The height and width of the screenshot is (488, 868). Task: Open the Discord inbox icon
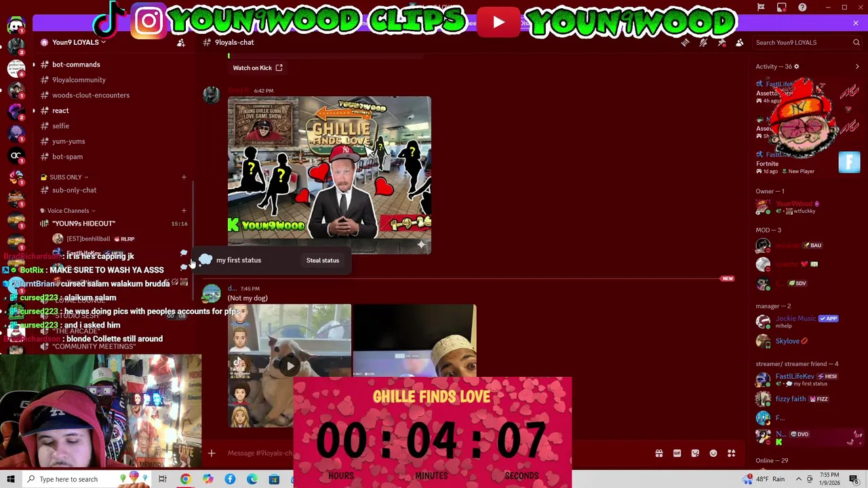click(782, 7)
